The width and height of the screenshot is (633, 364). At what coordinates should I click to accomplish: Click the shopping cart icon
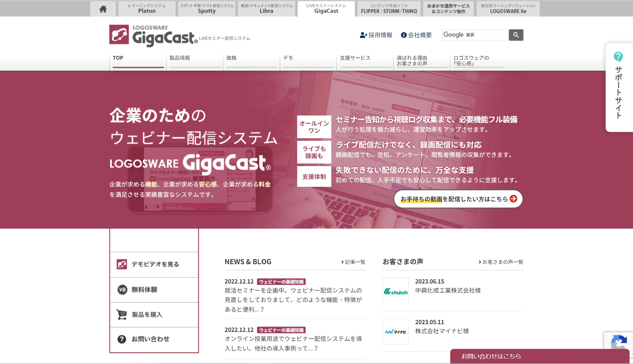[122, 314]
